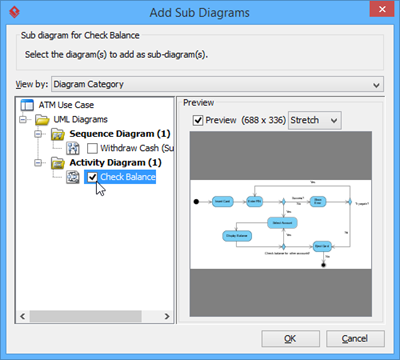Screen dimensions: 400x360
Task: Click the Check Balance activity diagram icon
Action: pos(73,177)
